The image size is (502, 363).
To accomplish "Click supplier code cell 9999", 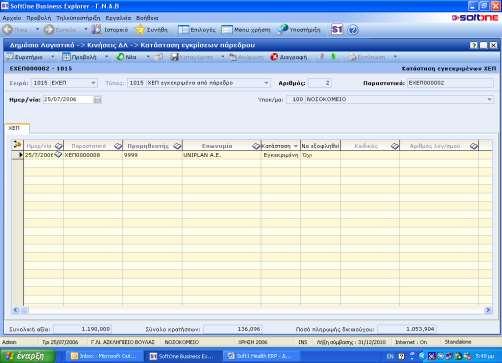I will (x=152, y=155).
